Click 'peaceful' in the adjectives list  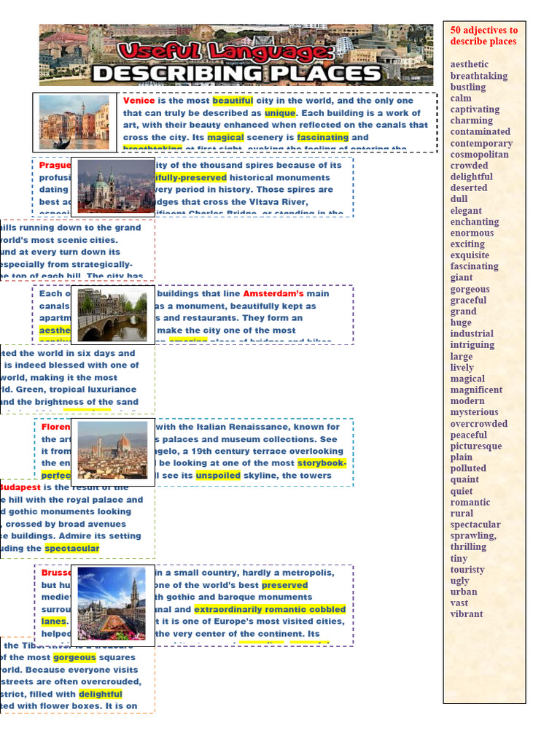click(x=468, y=435)
